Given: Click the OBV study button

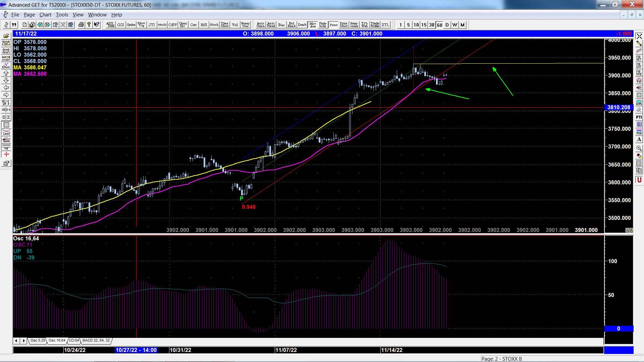Looking at the screenshot, I should [173, 25].
